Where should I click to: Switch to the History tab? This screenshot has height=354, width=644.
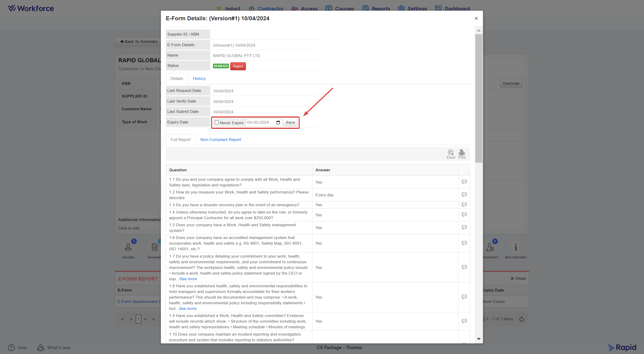tap(199, 79)
